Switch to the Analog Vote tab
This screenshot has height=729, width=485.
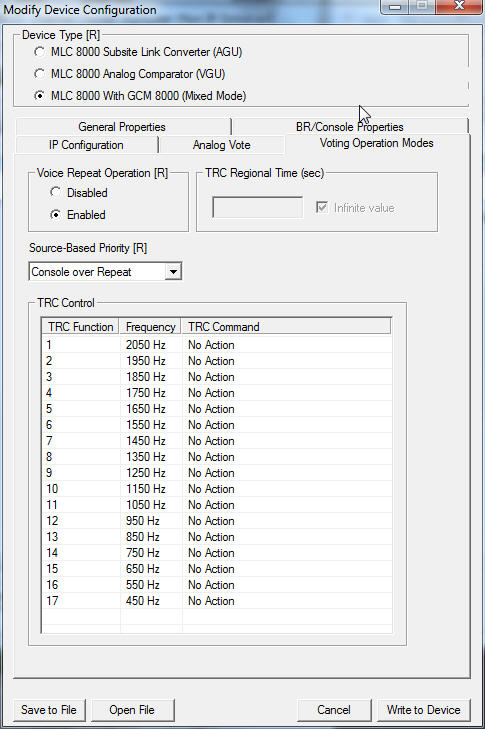(x=221, y=145)
